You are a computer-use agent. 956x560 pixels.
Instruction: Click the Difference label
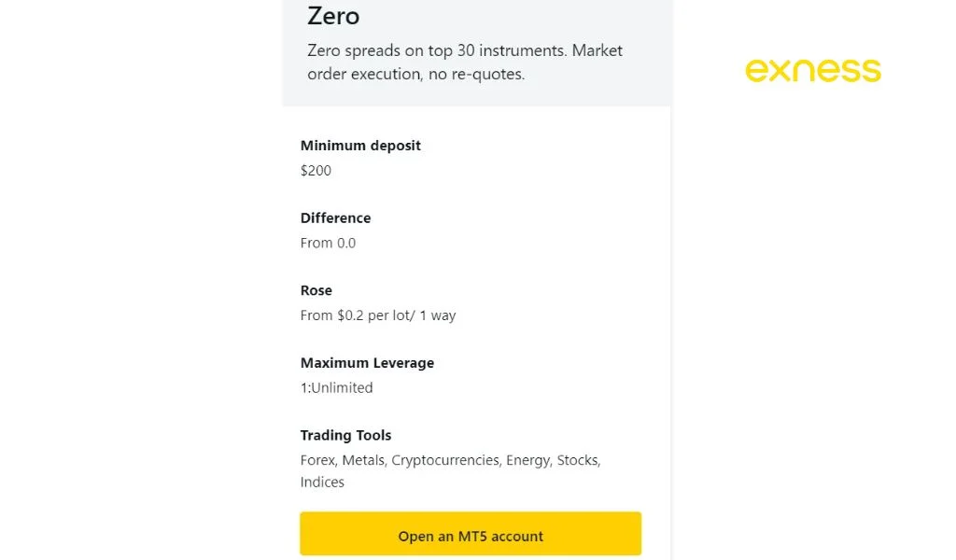tap(335, 217)
